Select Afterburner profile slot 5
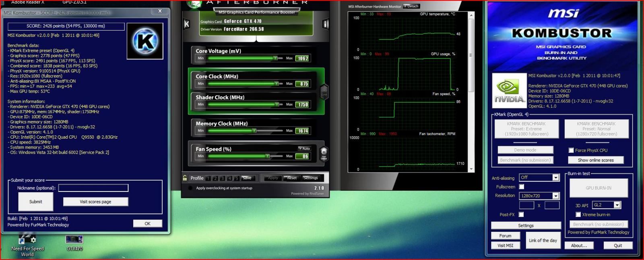The width and height of the screenshot is (644, 260). coord(237,178)
